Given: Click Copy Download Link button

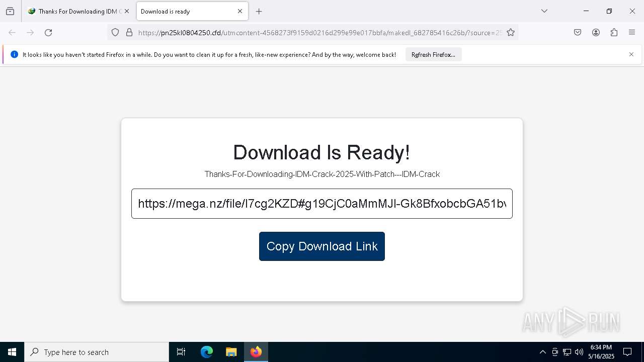Looking at the screenshot, I should pyautogui.click(x=322, y=246).
